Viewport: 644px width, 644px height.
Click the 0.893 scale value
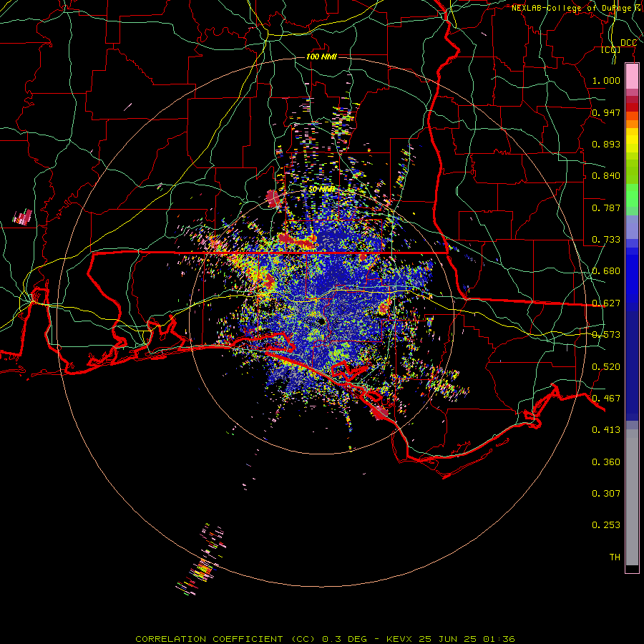point(606,144)
